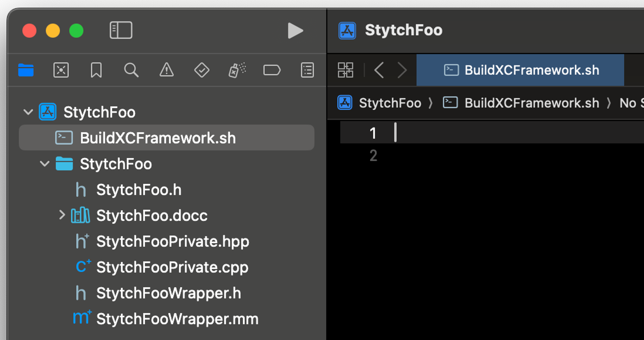644x340 pixels.
Task: Open the Debug navigator spray icon
Action: coord(237,70)
